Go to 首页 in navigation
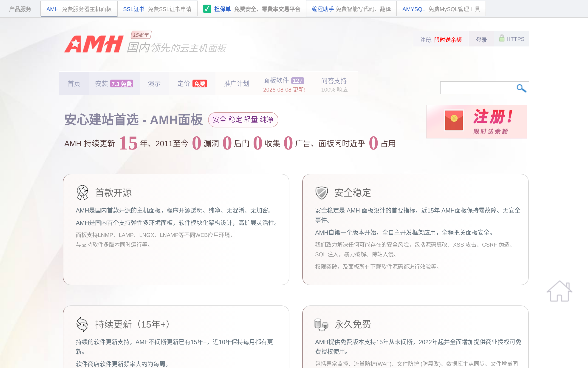588x368 pixels. point(74,83)
